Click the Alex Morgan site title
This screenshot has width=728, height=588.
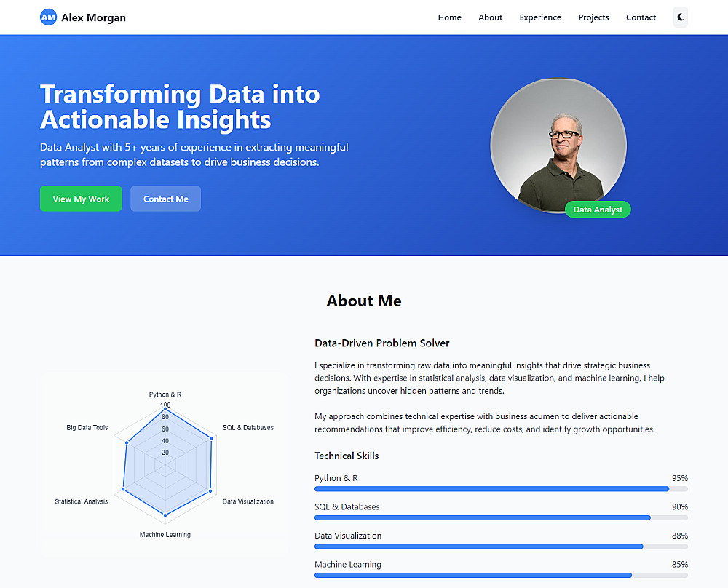[93, 17]
